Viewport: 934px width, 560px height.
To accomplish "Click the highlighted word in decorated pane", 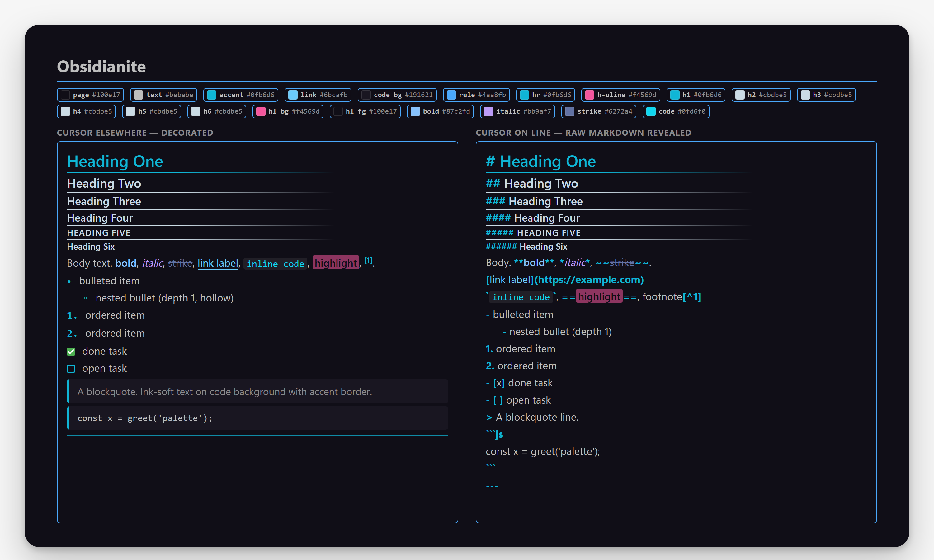I will [336, 263].
